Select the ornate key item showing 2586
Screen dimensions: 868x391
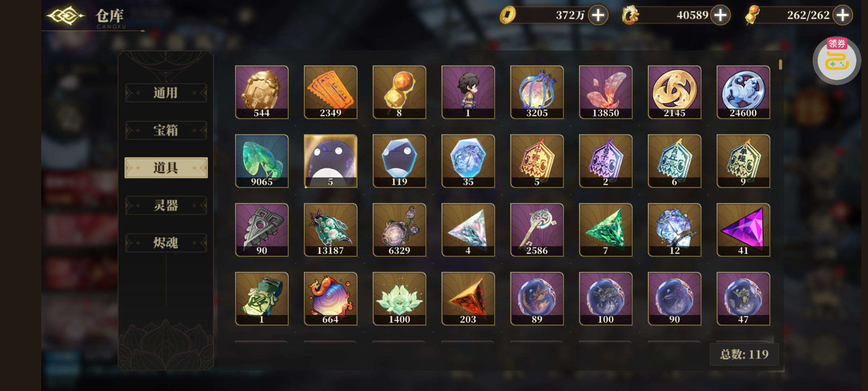point(537,230)
